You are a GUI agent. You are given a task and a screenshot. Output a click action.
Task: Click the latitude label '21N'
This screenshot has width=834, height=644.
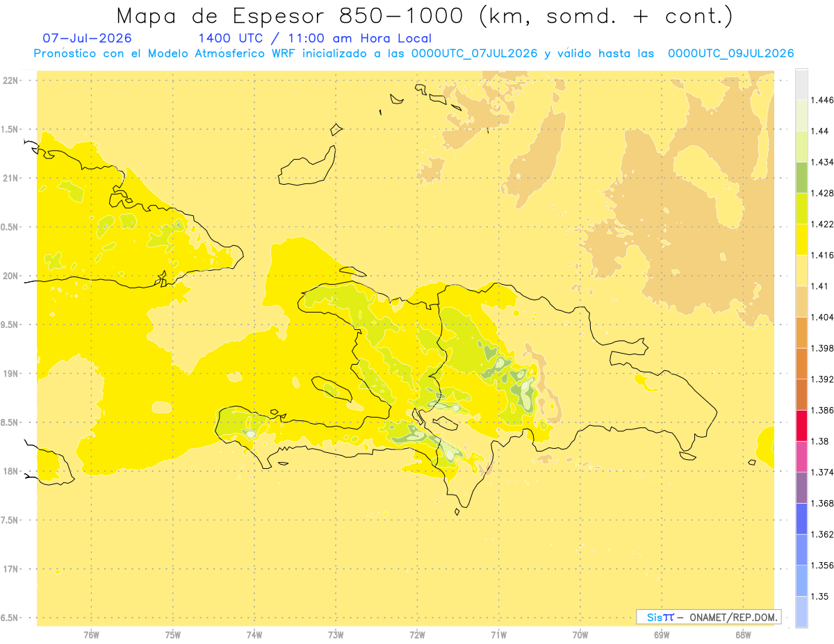coord(11,178)
